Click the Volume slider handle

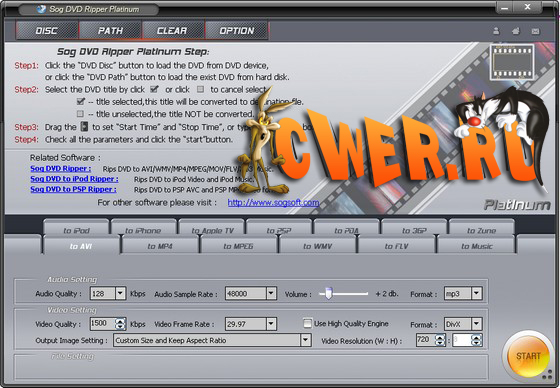(329, 293)
